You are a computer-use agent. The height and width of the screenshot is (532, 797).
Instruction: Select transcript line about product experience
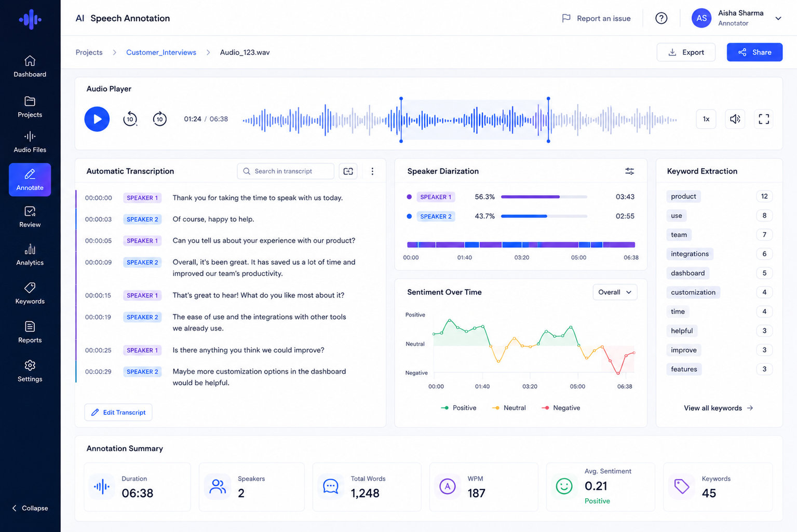tap(264, 241)
